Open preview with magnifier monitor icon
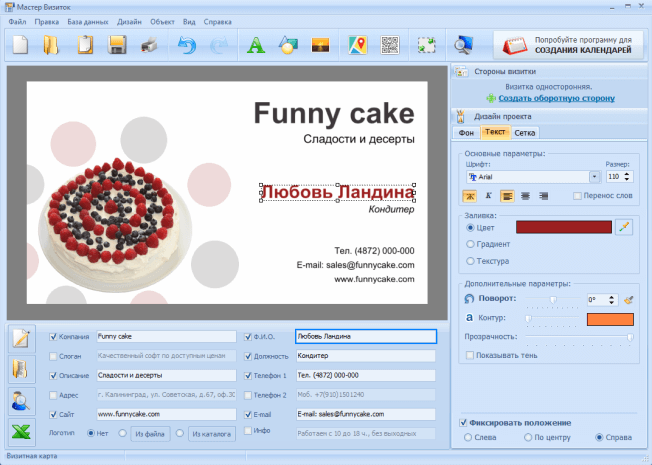The image size is (652, 465). click(463, 45)
